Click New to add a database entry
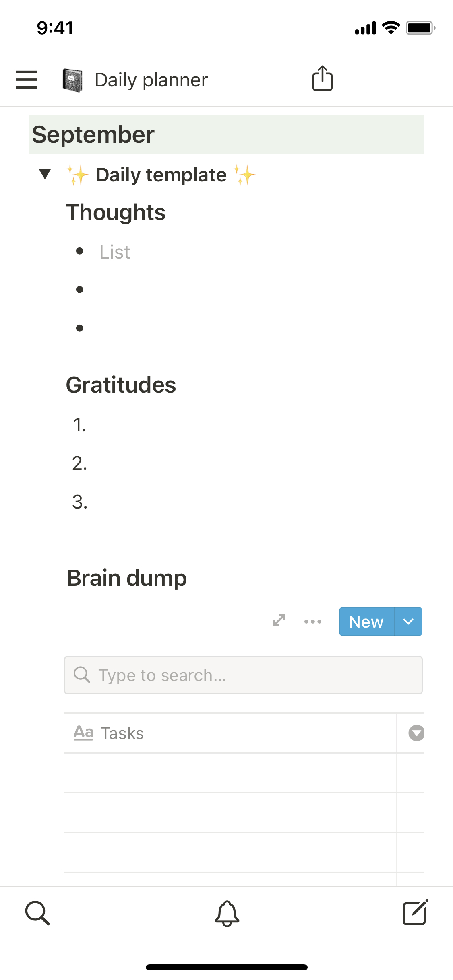The height and width of the screenshot is (980, 453). coord(366,622)
